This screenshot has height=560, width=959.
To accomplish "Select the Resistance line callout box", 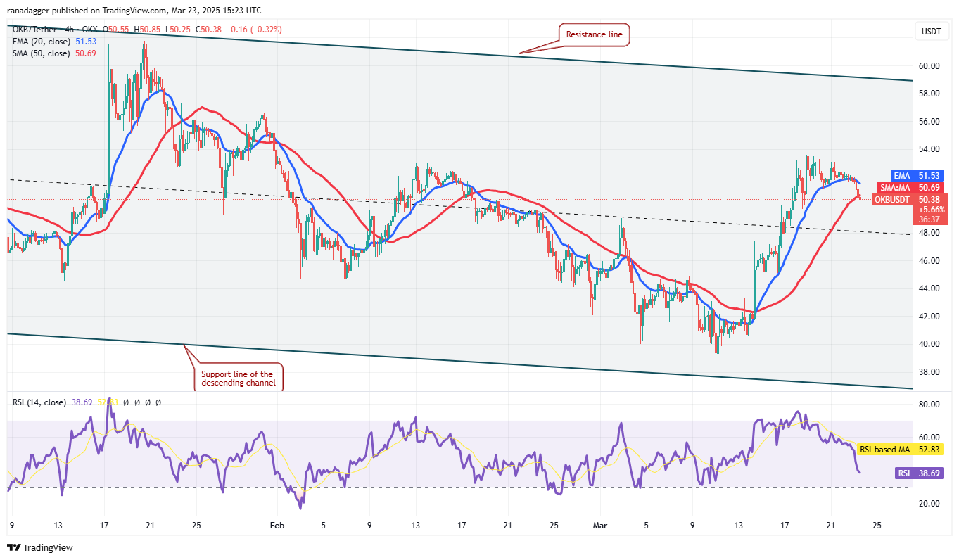I will (595, 34).
